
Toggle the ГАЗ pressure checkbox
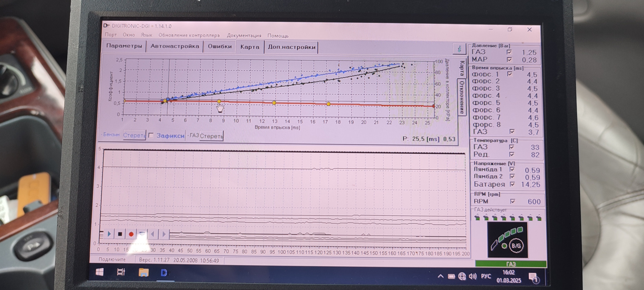tap(509, 52)
